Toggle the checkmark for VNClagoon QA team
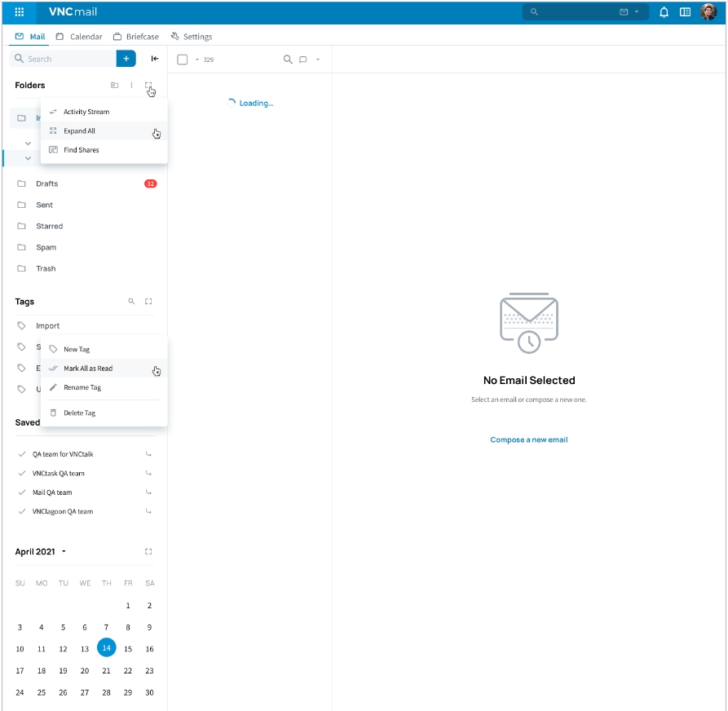Viewport: 728px width, 711px height. (x=22, y=512)
